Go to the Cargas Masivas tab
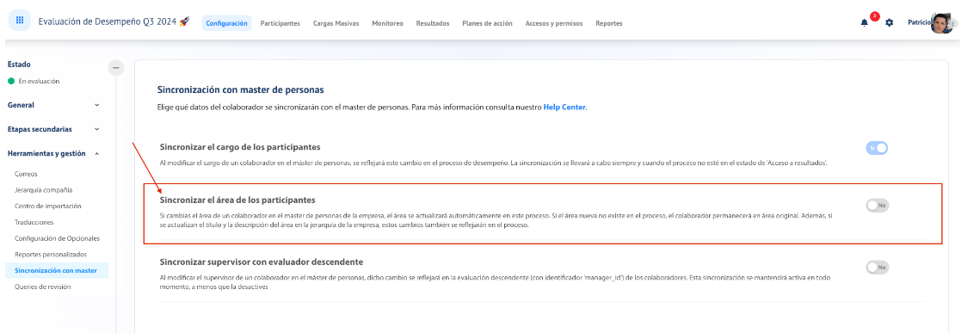This screenshot has height=333, width=980. 336,23
